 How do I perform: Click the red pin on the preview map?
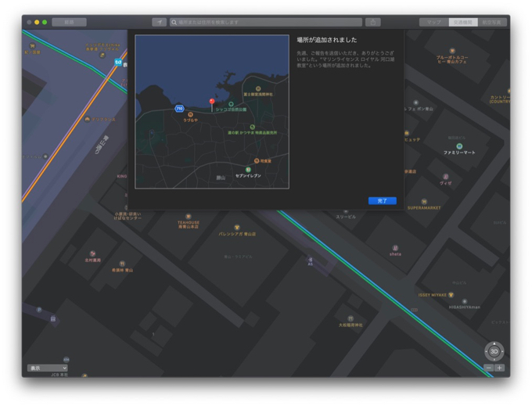[211, 101]
